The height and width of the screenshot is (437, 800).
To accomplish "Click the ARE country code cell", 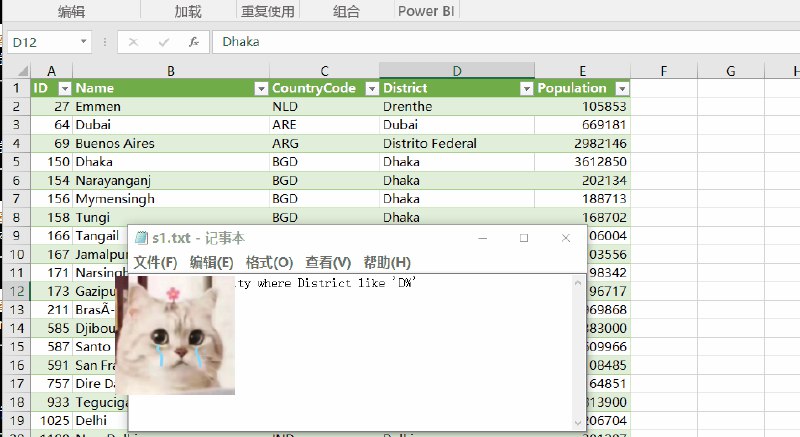I will [324, 125].
